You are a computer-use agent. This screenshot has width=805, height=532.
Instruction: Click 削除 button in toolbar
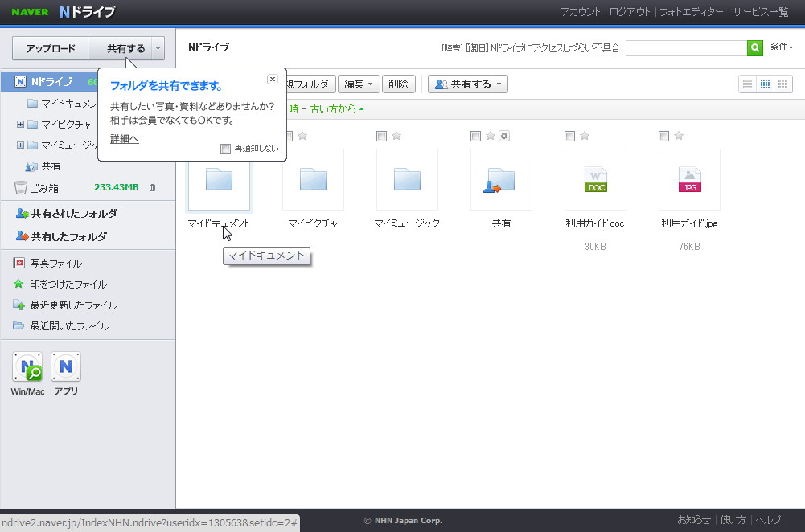coord(398,84)
